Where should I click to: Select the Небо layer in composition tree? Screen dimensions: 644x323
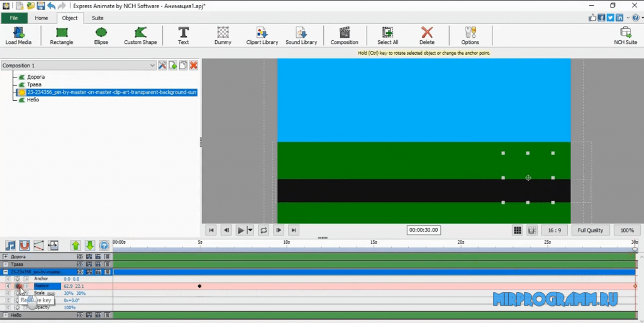33,99
